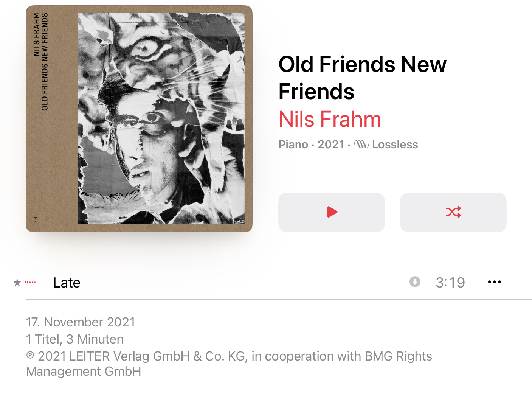532x412 pixels.
Task: Click the star icon beside Late
Action: (17, 283)
